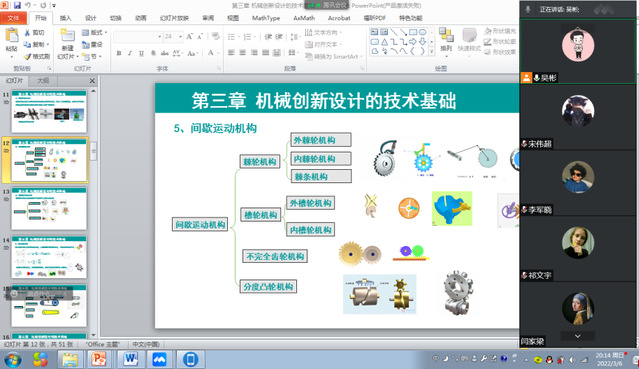Click the 文件 file button
639x369 pixels.
click(x=13, y=18)
